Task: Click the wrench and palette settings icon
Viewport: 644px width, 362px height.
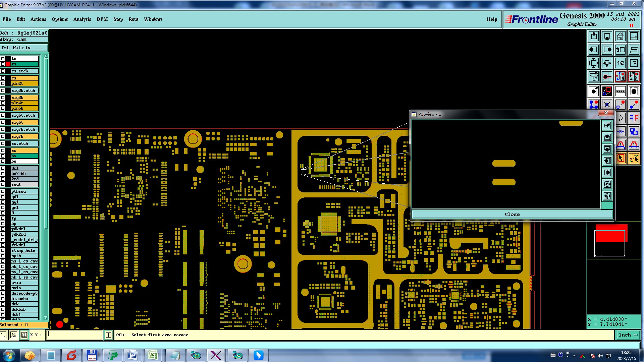Action: (593, 77)
